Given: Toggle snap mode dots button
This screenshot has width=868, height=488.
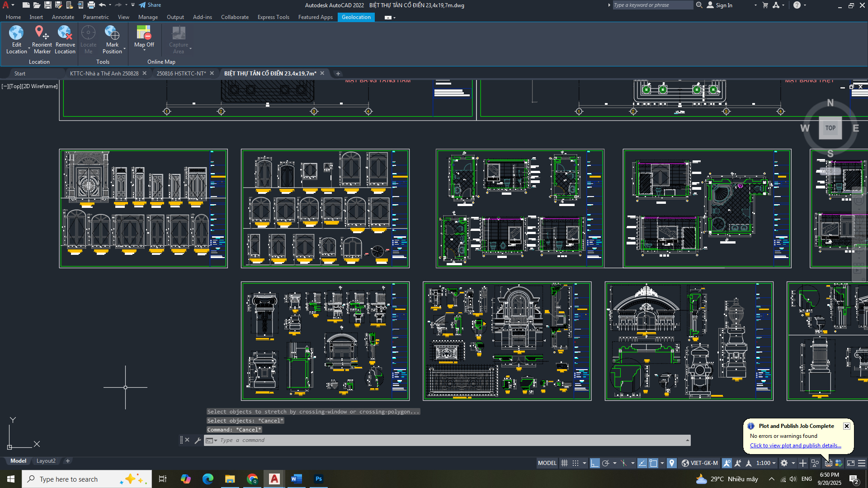Looking at the screenshot, I should [575, 463].
